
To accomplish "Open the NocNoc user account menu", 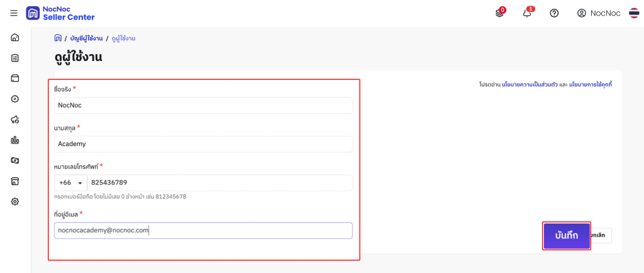I will (599, 13).
